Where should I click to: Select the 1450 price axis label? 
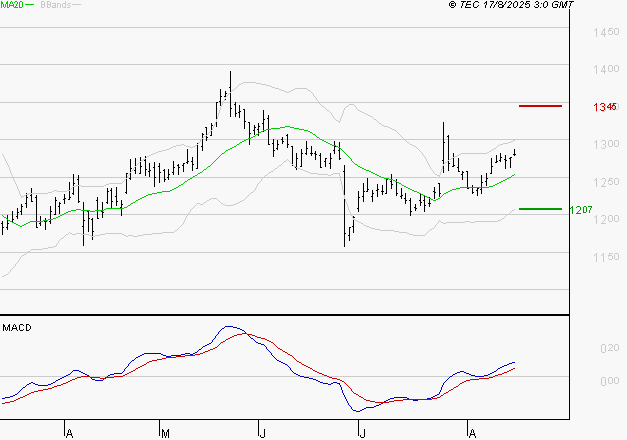point(603,34)
